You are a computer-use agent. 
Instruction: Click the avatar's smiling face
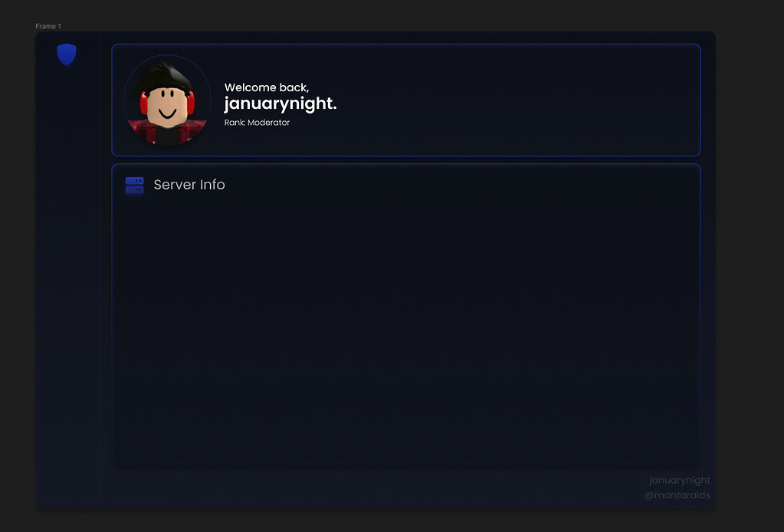[x=167, y=108]
